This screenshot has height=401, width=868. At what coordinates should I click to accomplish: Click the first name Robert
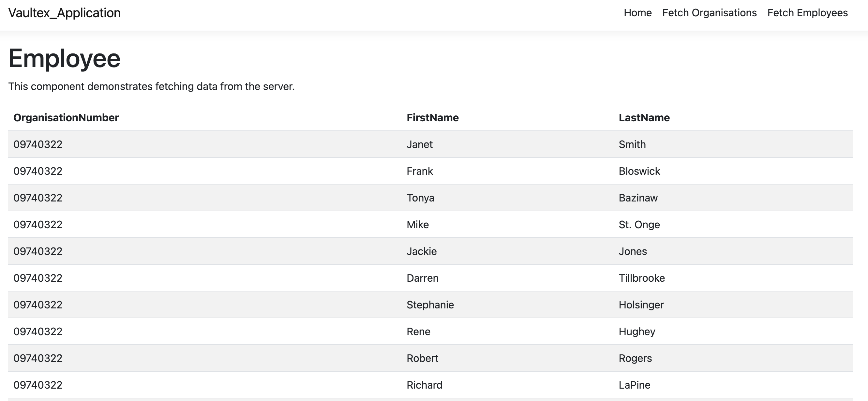coord(422,358)
